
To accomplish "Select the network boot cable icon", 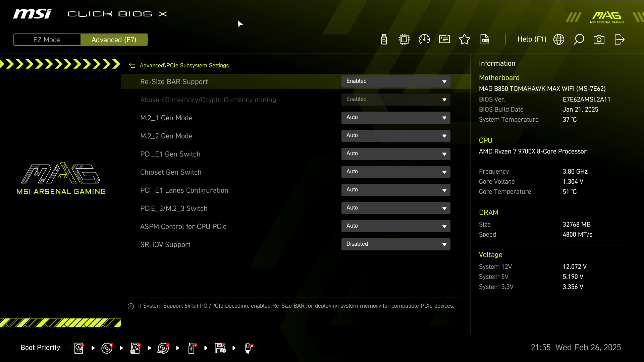I will click(x=248, y=348).
